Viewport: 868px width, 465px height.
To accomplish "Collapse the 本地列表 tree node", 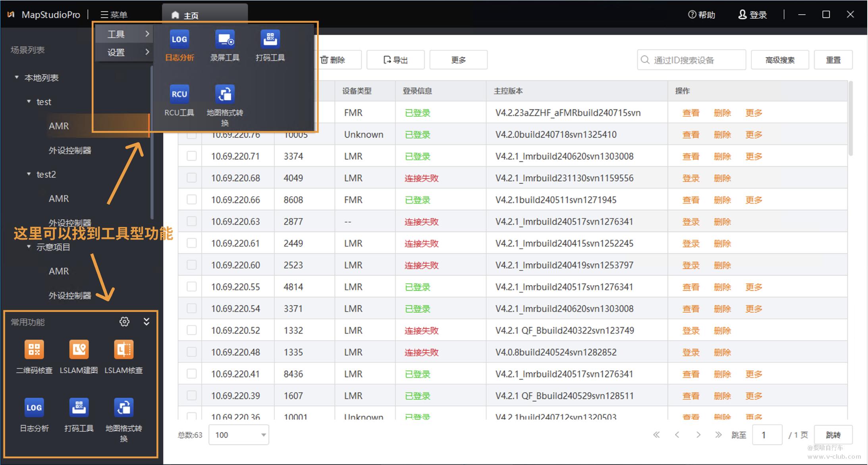I will pyautogui.click(x=17, y=77).
